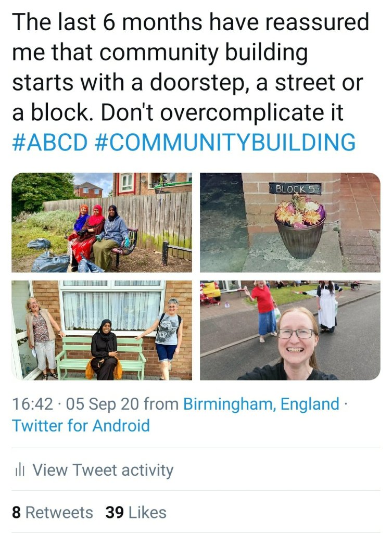Click the Birmingham, England location link

261,404
